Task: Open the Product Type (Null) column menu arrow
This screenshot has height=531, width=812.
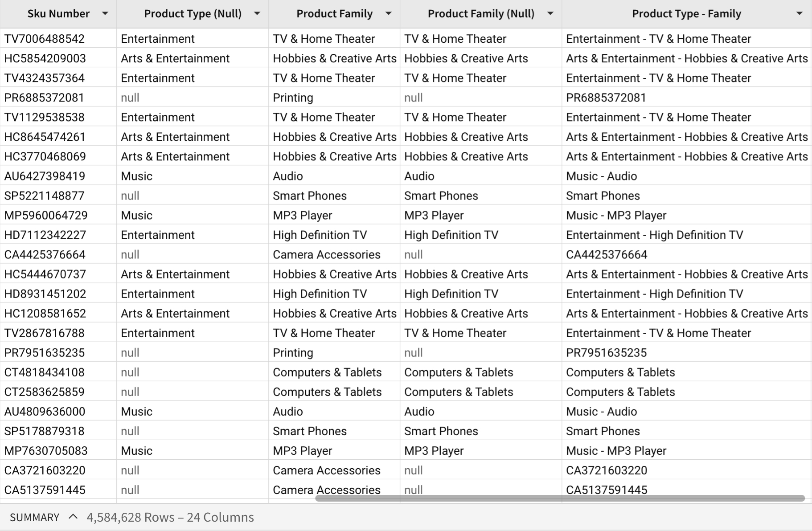Action: (257, 14)
